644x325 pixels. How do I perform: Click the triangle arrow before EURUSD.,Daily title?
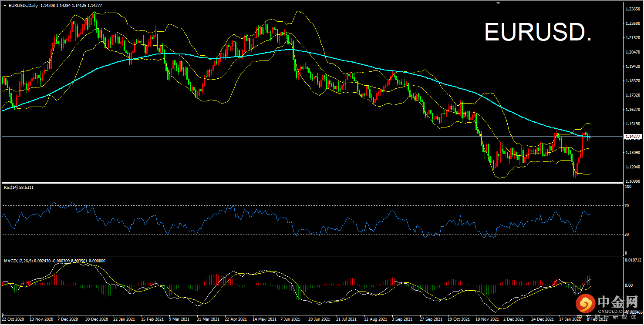pyautogui.click(x=5, y=6)
